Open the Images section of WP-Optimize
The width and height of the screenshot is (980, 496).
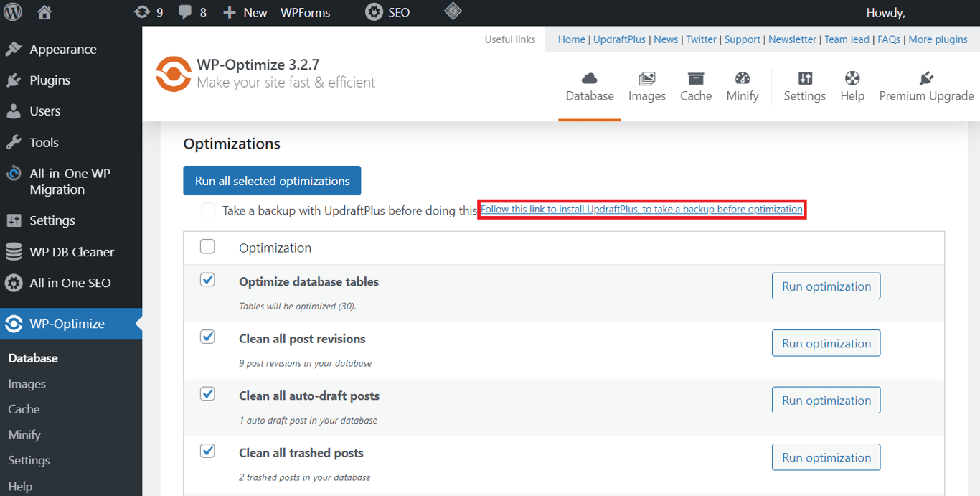pyautogui.click(x=646, y=86)
